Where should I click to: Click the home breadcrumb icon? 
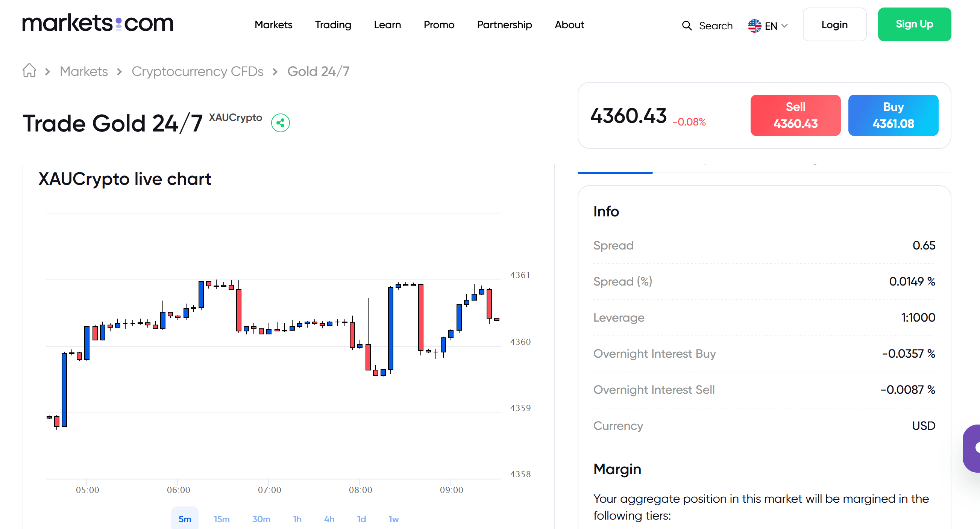[29, 71]
